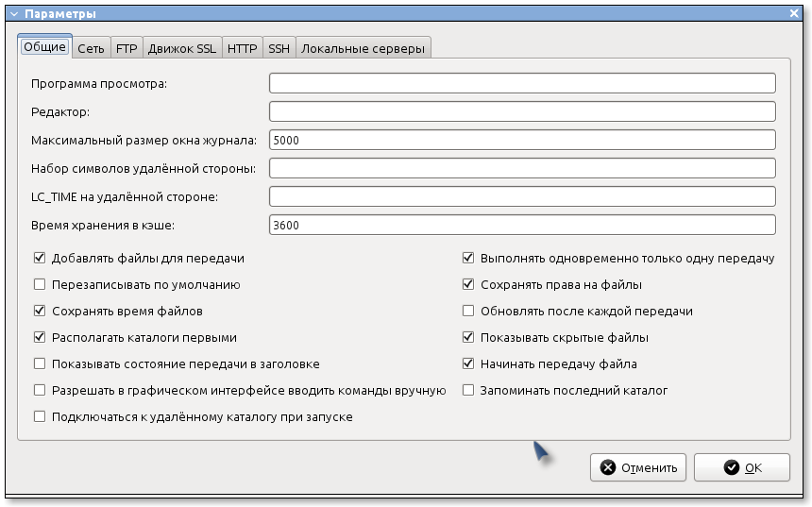Enable Обновлять после каждой передачи

[468, 311]
